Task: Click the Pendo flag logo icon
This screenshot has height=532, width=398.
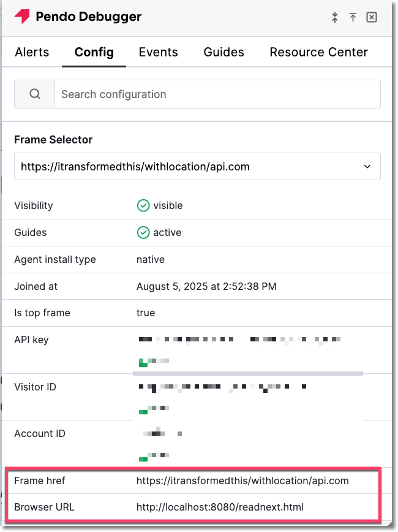Action: (x=23, y=17)
